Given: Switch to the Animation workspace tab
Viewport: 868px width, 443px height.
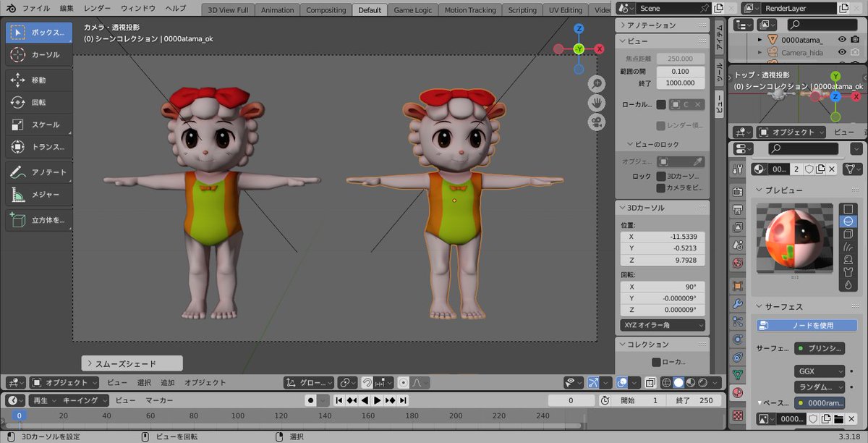Looking at the screenshot, I should tap(277, 10).
